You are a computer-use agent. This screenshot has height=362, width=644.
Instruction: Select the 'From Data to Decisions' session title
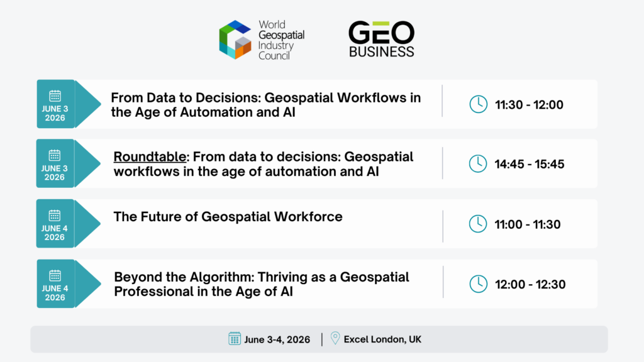tap(266, 105)
